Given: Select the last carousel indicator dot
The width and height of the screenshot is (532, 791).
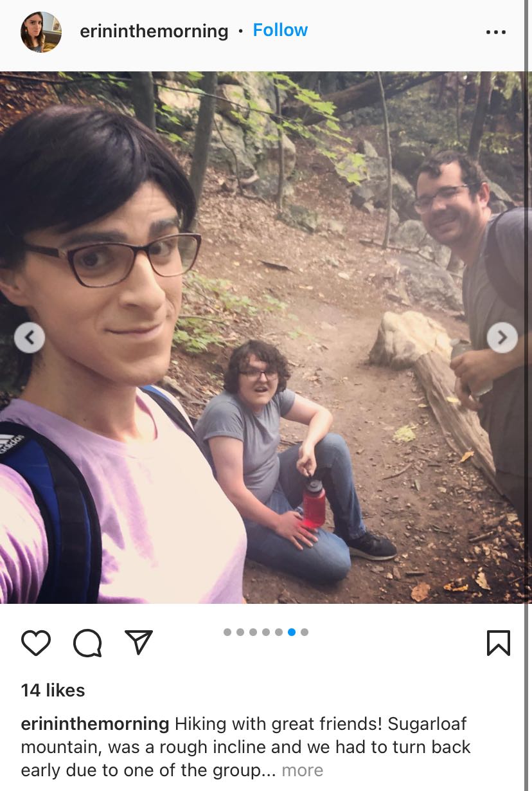Looking at the screenshot, I should [305, 632].
